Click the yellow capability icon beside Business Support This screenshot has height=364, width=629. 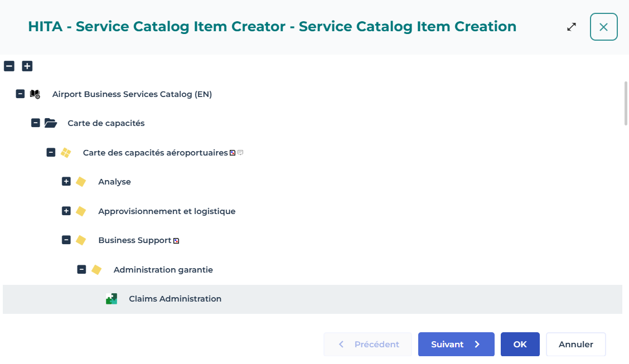click(x=81, y=240)
